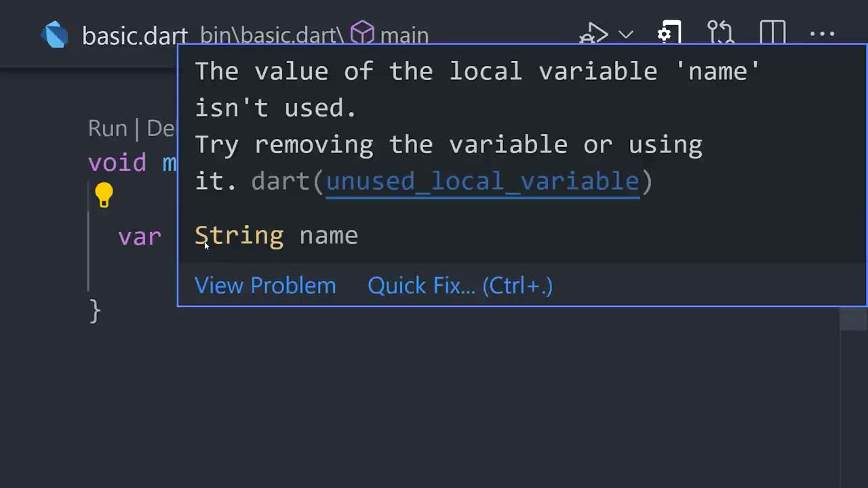Open the unused_local_variable documentation link
Screen dimensions: 868x488
(x=483, y=181)
